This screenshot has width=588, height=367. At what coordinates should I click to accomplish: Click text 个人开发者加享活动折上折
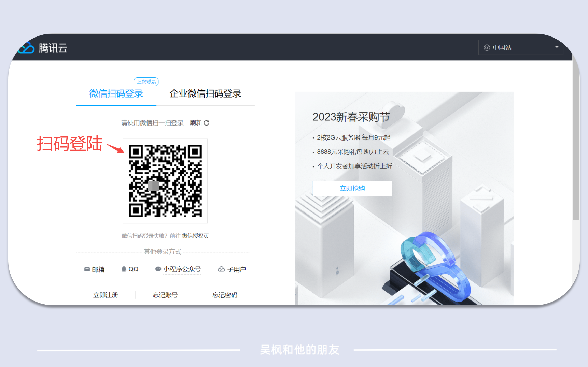(354, 166)
